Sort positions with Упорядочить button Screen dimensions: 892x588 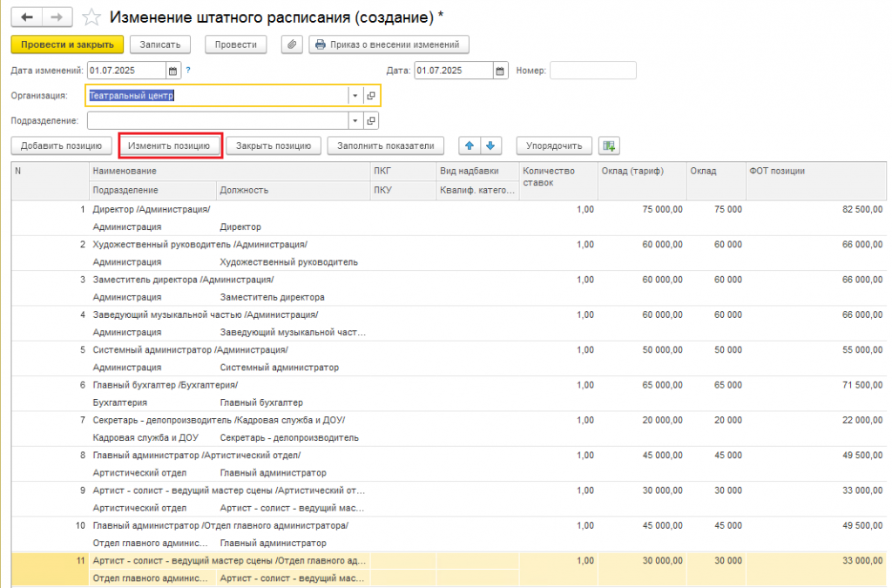554,145
